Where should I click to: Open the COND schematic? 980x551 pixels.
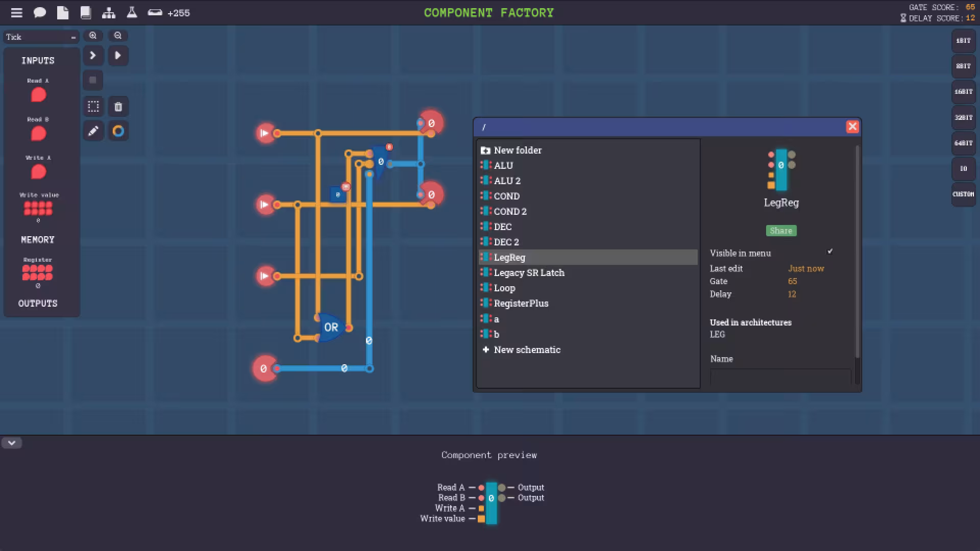click(588, 196)
